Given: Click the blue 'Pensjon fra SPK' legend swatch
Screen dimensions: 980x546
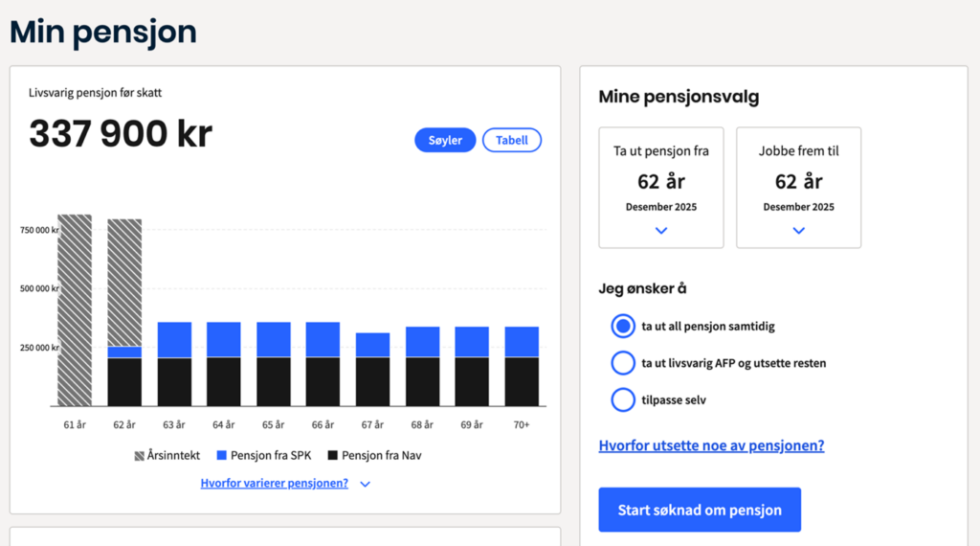Looking at the screenshot, I should coord(221,455).
